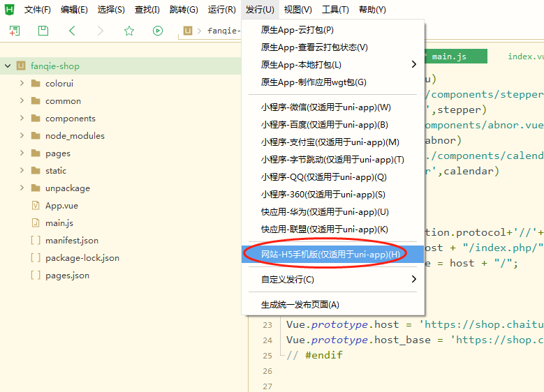Click the main.js file icon
This screenshot has height=392, width=544.
(36, 223)
